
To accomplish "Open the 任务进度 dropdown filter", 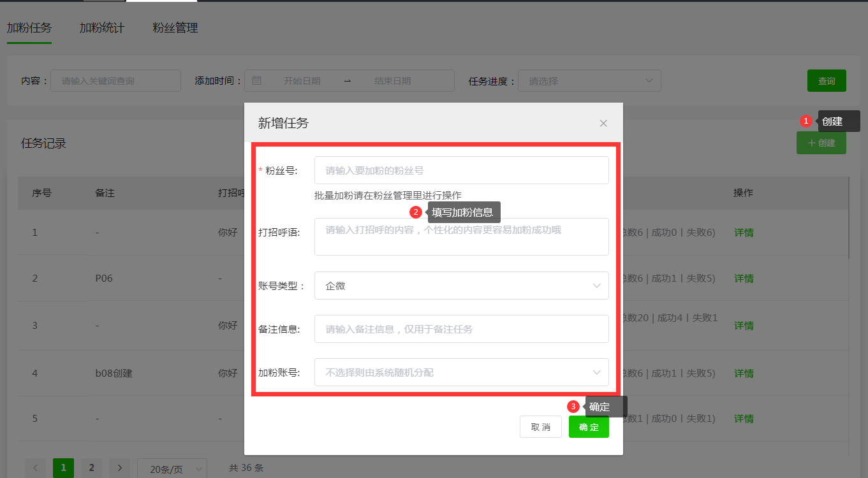I will [589, 81].
